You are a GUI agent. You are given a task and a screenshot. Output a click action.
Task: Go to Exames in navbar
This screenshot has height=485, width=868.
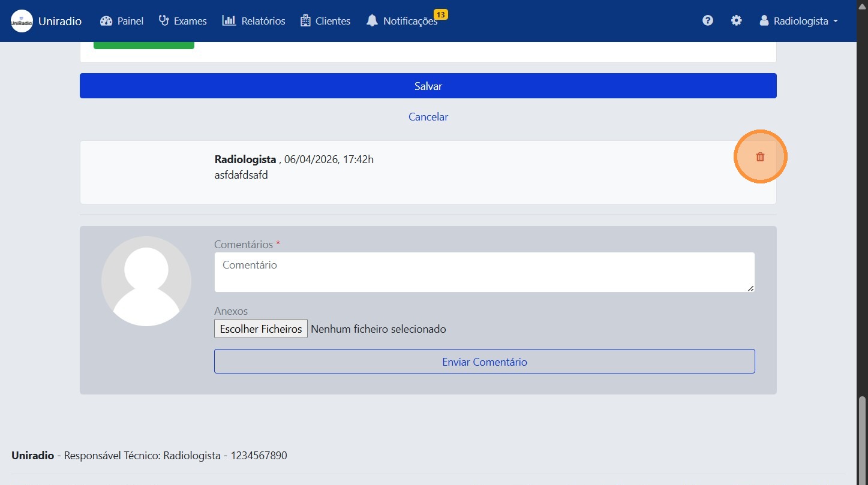182,21
